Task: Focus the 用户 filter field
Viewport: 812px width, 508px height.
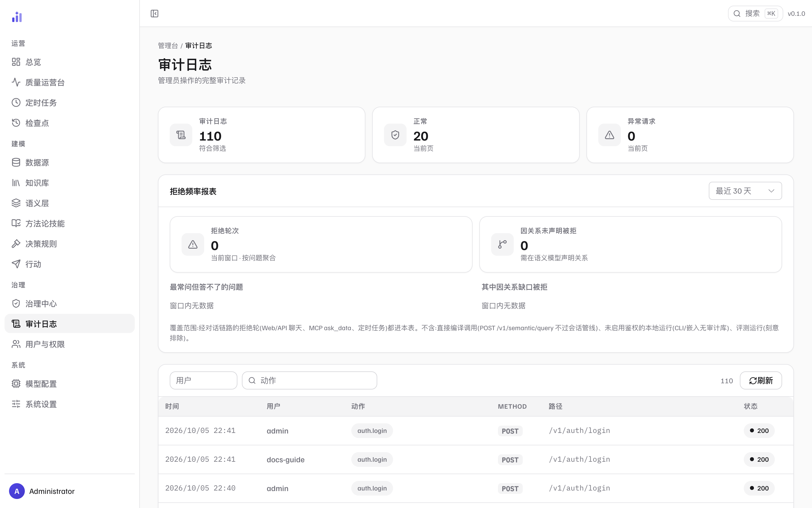Action: pos(203,380)
